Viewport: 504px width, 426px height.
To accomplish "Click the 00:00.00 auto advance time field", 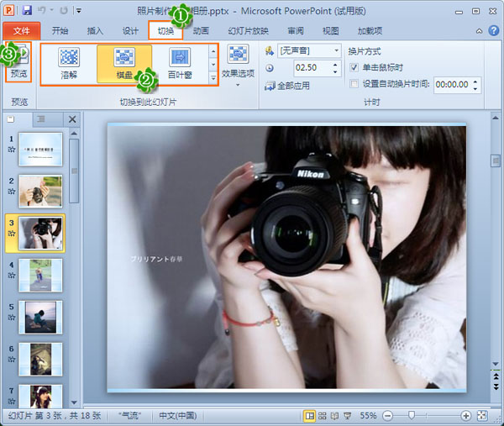I will coord(452,85).
